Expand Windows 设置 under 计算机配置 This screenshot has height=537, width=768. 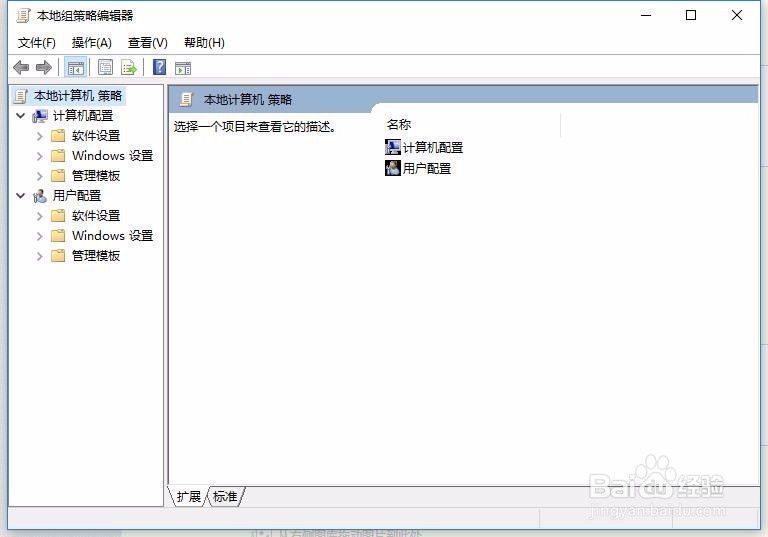tap(40, 156)
